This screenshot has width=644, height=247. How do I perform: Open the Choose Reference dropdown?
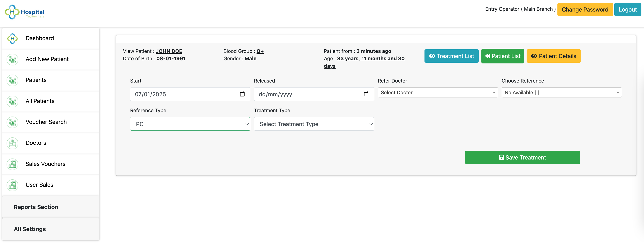[x=561, y=92]
